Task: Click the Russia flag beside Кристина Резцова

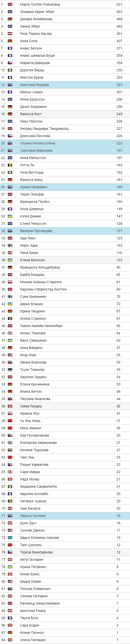Action: (x=10, y=85)
